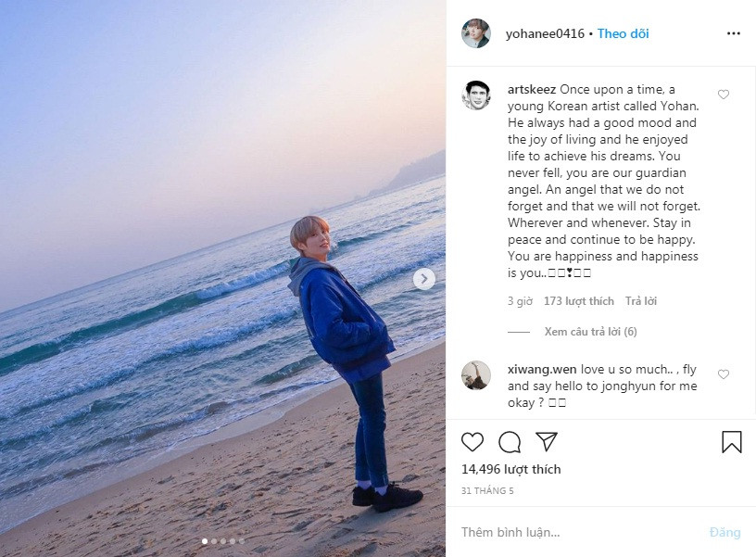View the 173 lượt thích comment likes
Viewport: 756px width, 557px height.
pyautogui.click(x=579, y=301)
